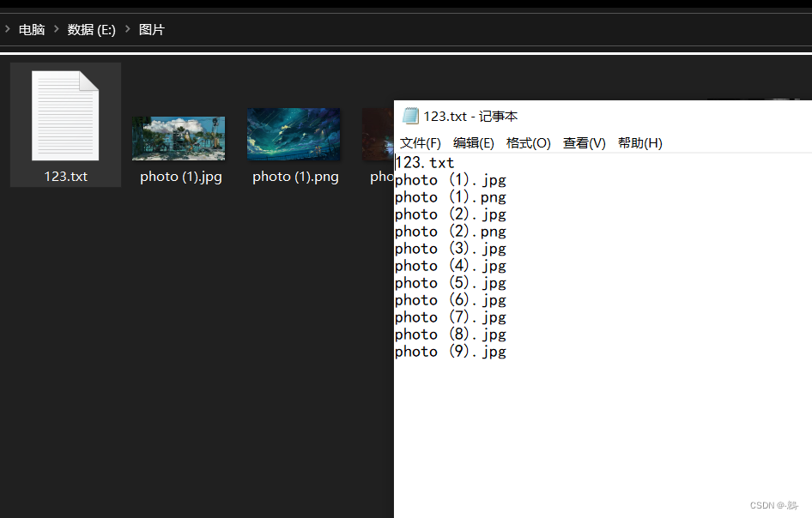Navigate to 电脑 in the breadcrumb
Screen dimensions: 812x518
pyautogui.click(x=32, y=29)
